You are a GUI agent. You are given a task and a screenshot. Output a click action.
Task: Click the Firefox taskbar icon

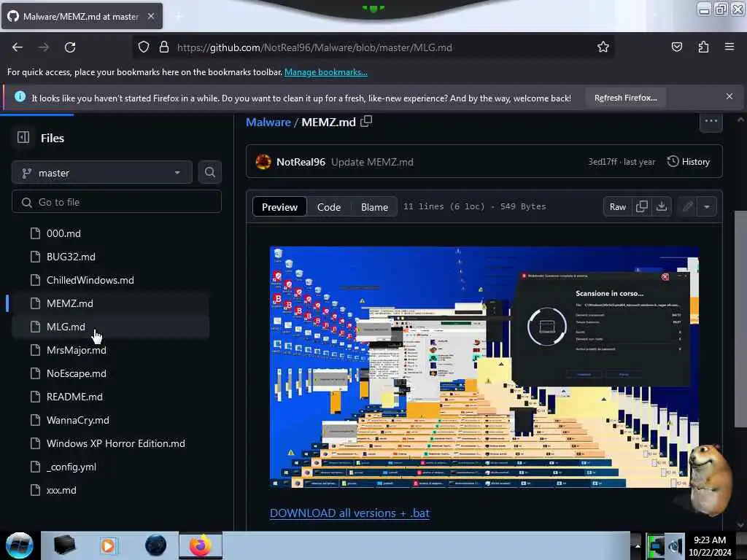(x=201, y=545)
